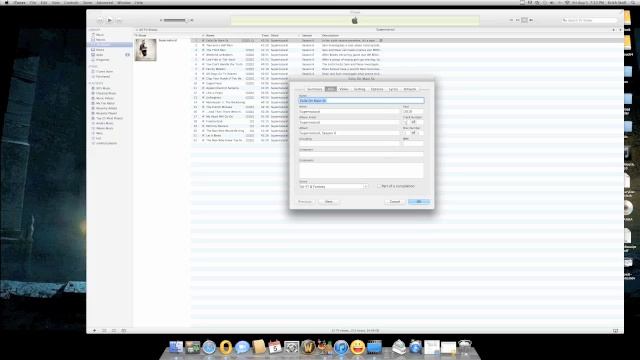This screenshot has width=640, height=360.
Task: Uncheck the Family Matters episode checkbox
Action: coord(203,69)
